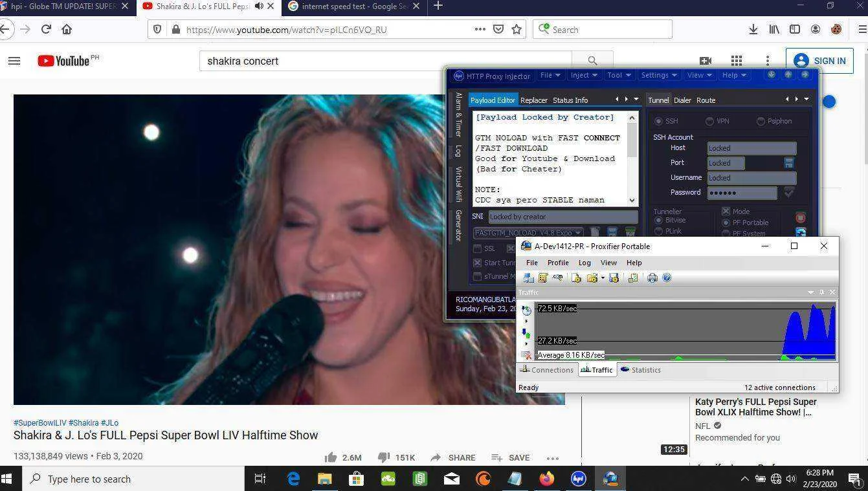Open Injector File dropdown menu
Screen dimensions: 868x491
[550, 75]
